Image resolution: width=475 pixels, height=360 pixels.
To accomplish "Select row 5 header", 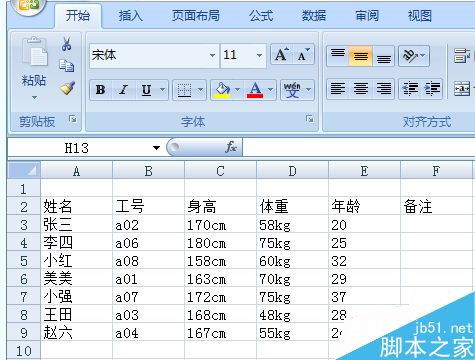I will click(x=24, y=261).
